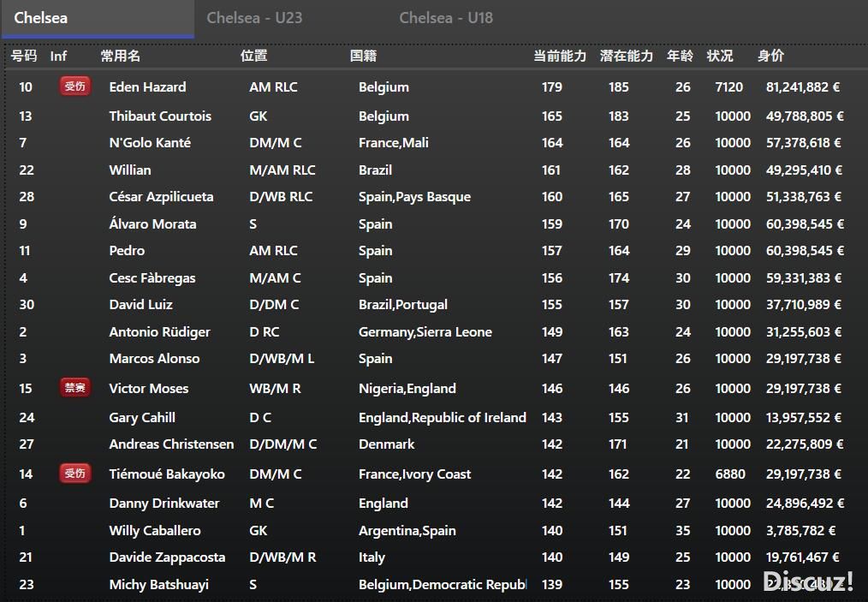Click the WB/M R position cell
868x602 pixels.
point(275,389)
